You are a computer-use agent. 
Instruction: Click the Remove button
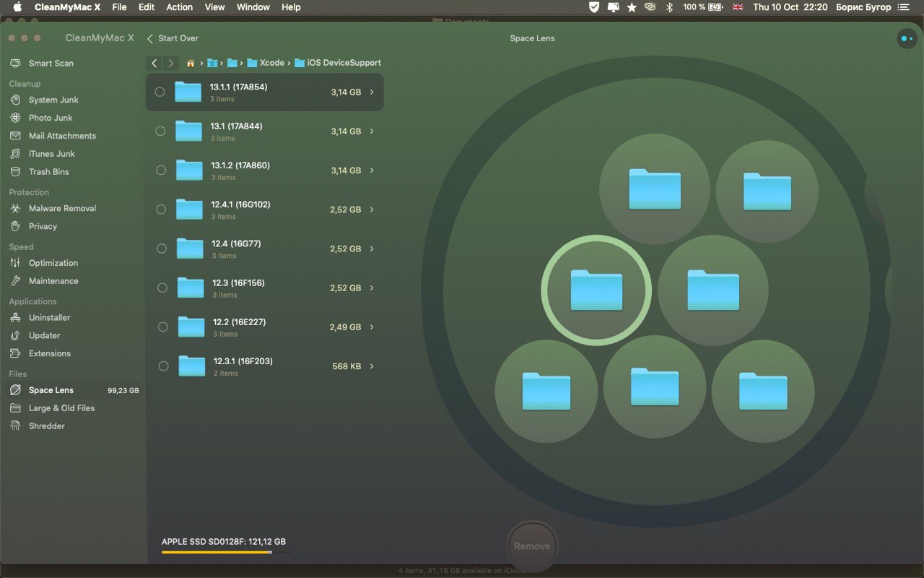[532, 546]
